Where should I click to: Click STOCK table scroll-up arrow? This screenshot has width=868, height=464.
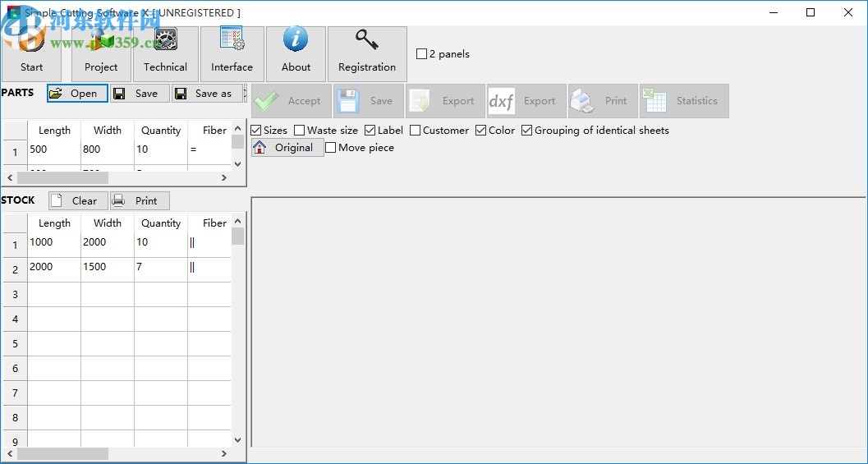tap(237, 222)
